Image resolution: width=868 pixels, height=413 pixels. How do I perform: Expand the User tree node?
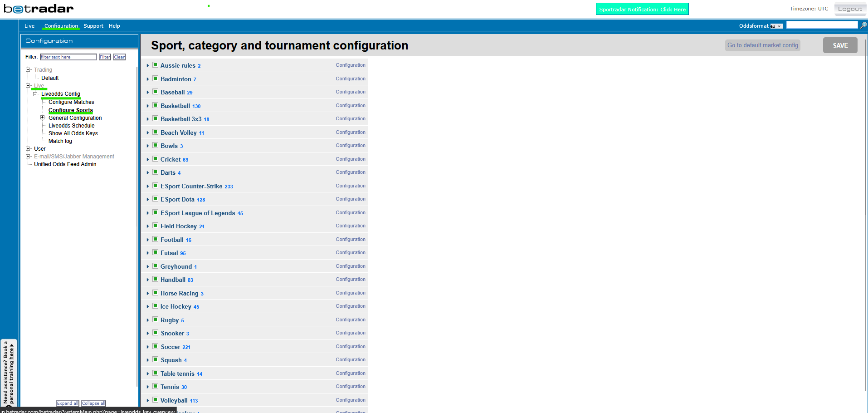pos(28,148)
